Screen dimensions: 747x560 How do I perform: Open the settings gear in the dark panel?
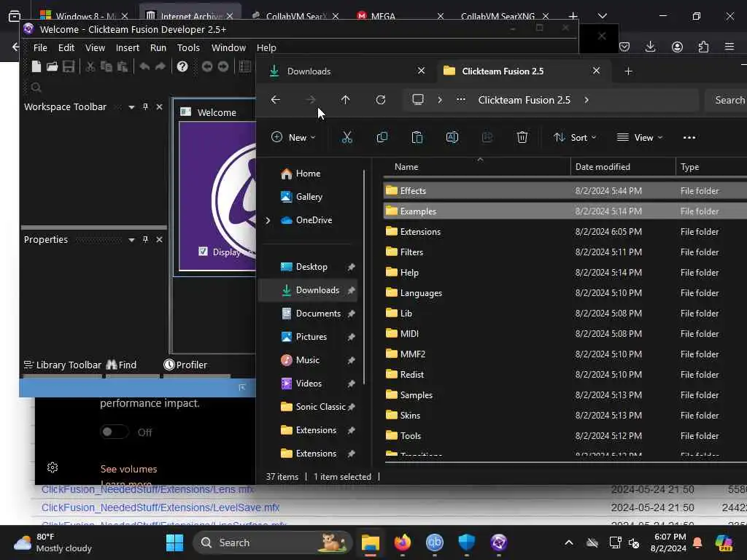pos(53,467)
